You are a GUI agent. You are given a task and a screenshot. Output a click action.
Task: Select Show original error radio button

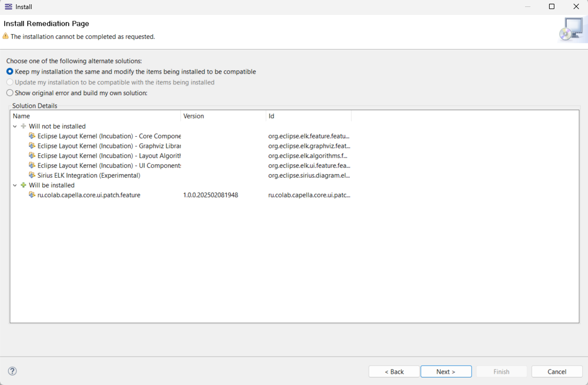(x=10, y=93)
